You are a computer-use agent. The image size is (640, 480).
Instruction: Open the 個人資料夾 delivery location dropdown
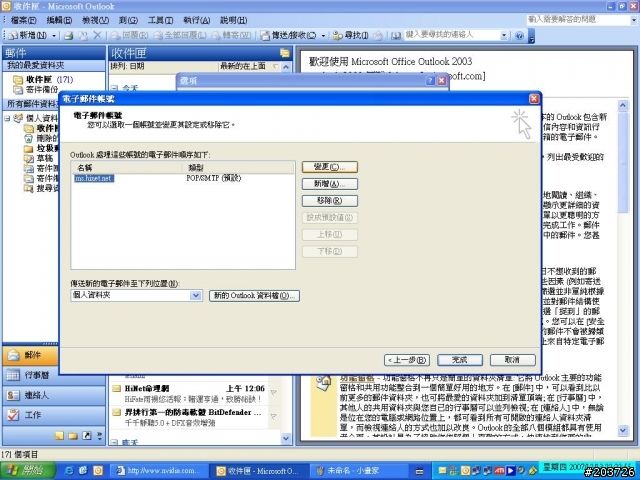196,295
